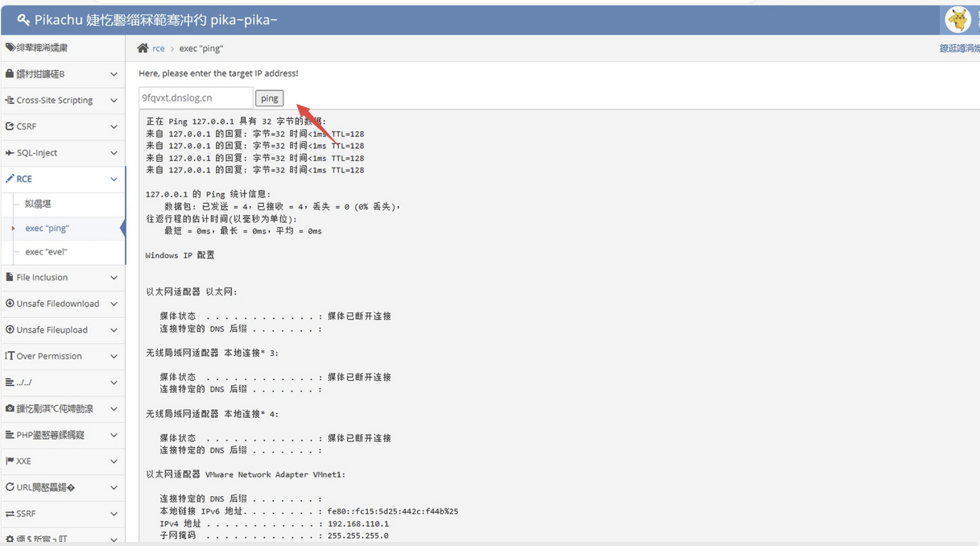Click the Pikachu pika~pika~ title text

[155, 19]
